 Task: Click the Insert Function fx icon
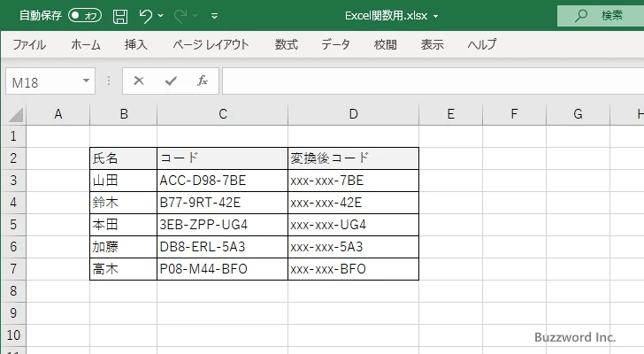[202, 81]
